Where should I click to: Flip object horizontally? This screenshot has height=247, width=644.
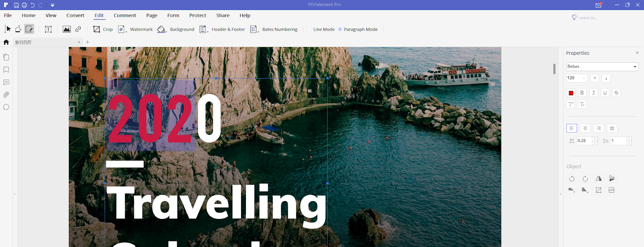pos(599,179)
